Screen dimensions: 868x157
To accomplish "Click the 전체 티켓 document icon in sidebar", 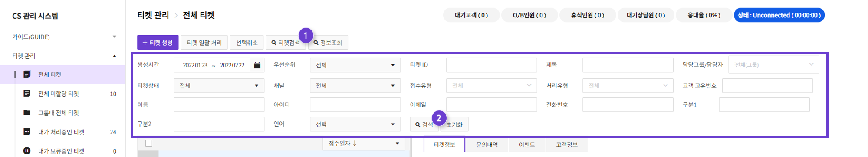I will (x=27, y=74).
